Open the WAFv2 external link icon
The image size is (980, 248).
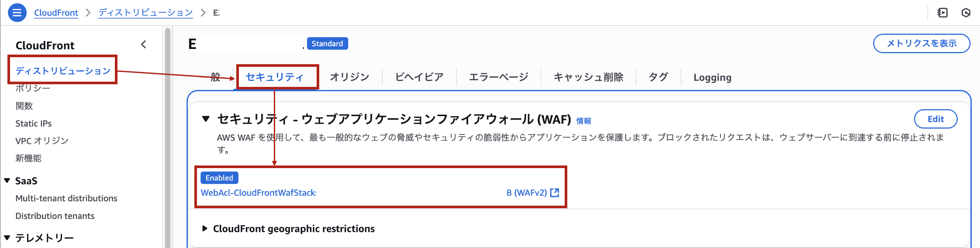click(555, 193)
